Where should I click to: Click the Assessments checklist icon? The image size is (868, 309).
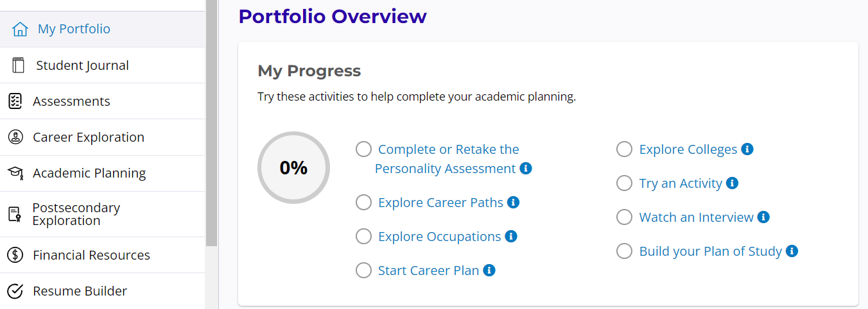tap(15, 101)
